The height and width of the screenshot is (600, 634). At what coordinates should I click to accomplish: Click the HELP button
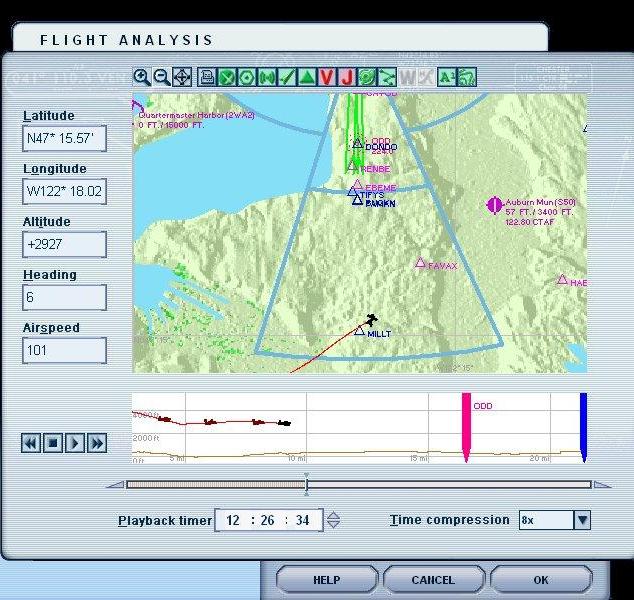(x=327, y=580)
